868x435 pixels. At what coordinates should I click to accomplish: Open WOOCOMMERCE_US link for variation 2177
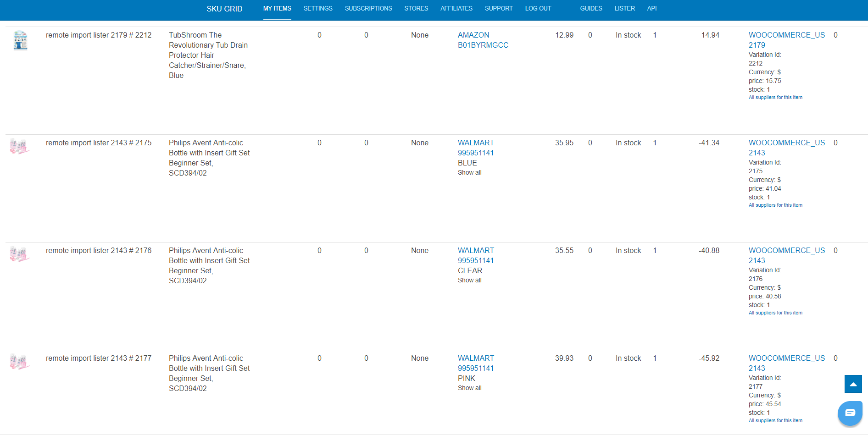pyautogui.click(x=787, y=358)
